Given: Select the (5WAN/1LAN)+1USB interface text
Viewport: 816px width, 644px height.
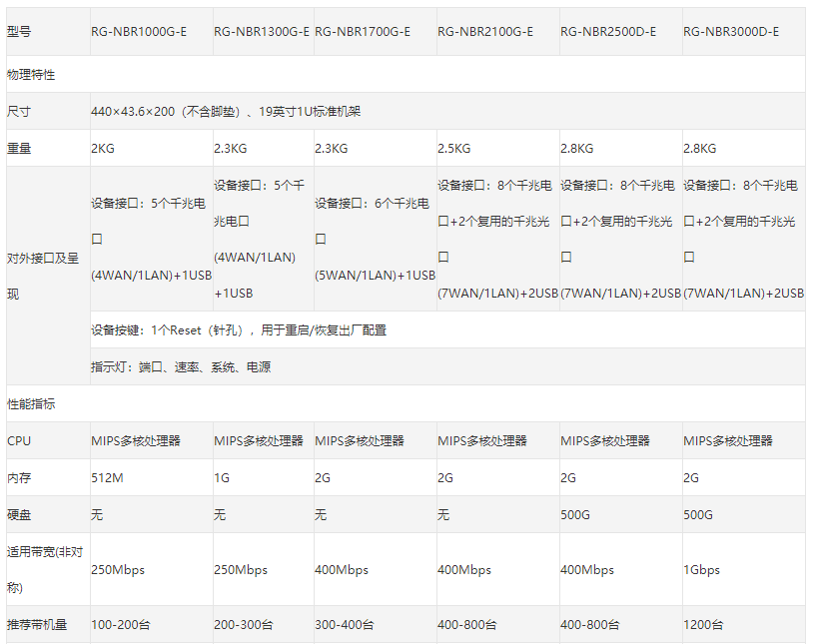Looking at the screenshot, I should [376, 276].
